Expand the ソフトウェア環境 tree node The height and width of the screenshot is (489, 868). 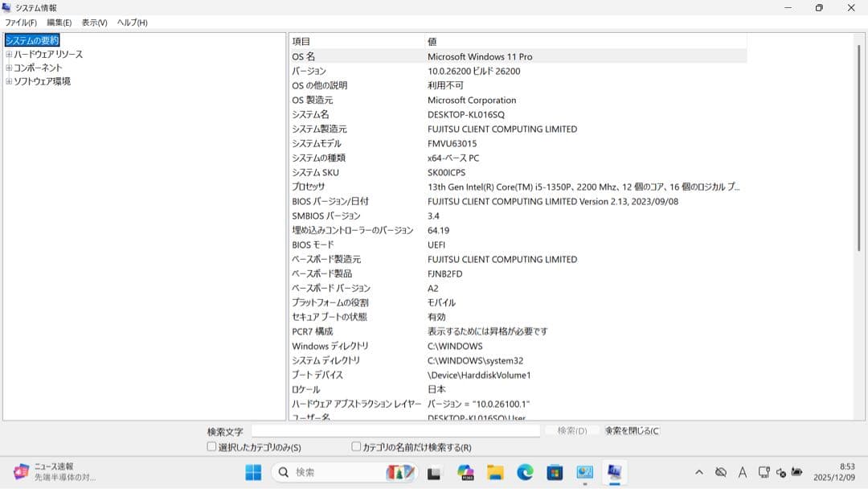pyautogui.click(x=8, y=80)
